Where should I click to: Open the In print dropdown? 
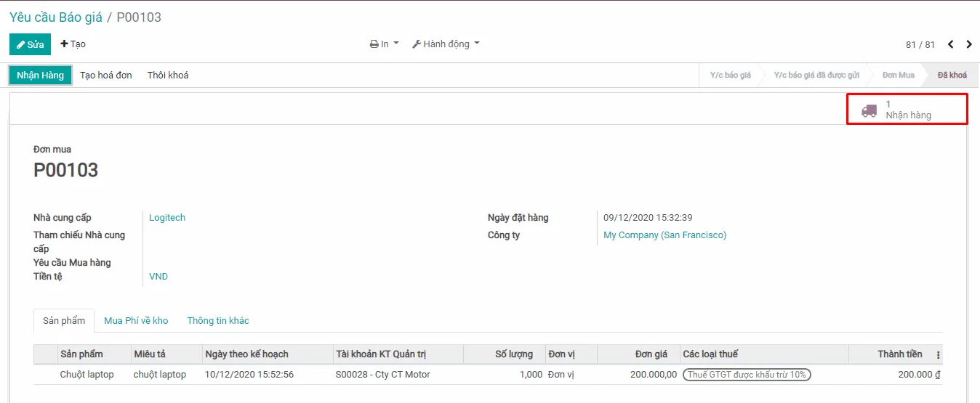tap(385, 44)
